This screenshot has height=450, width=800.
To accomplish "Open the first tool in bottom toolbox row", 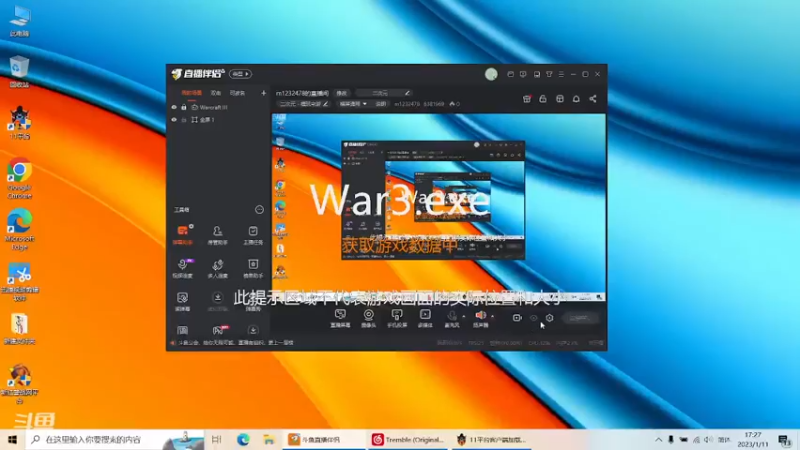I will pos(183,330).
